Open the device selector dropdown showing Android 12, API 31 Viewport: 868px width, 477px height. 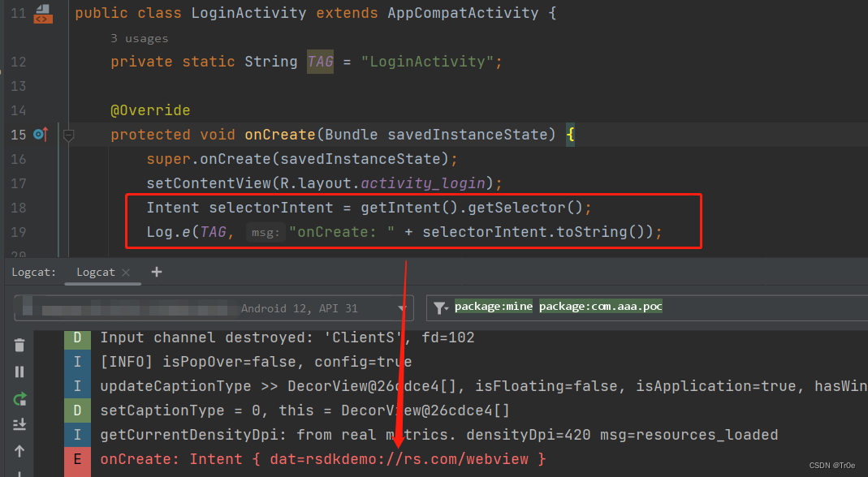tap(214, 308)
